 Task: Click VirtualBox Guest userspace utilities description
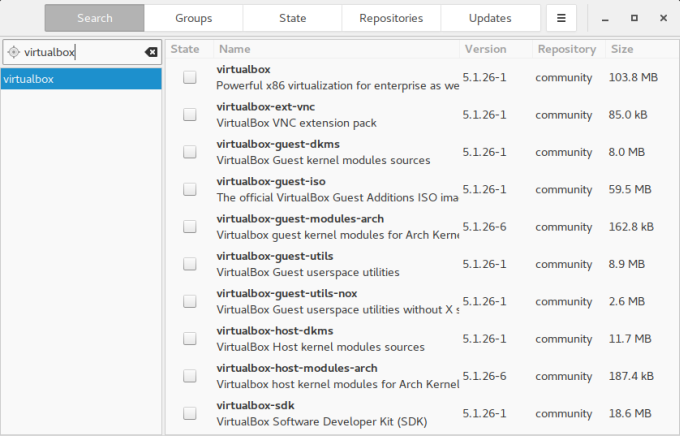click(308, 272)
